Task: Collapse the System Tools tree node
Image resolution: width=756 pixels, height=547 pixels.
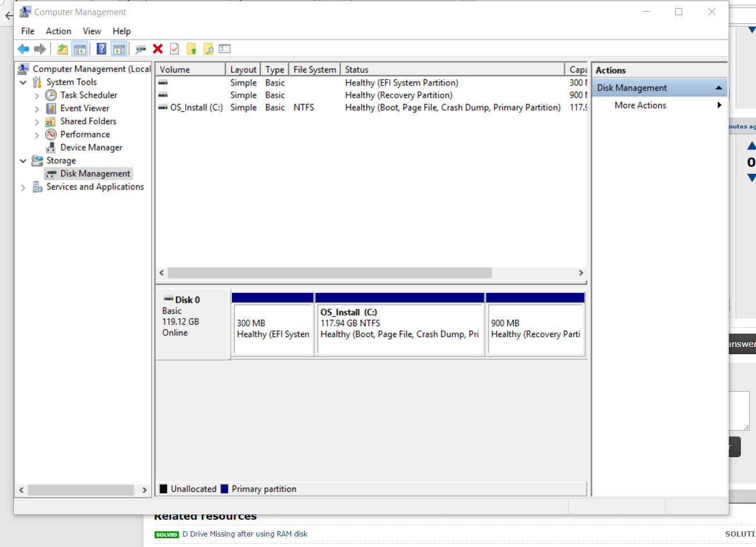Action: [x=23, y=83]
